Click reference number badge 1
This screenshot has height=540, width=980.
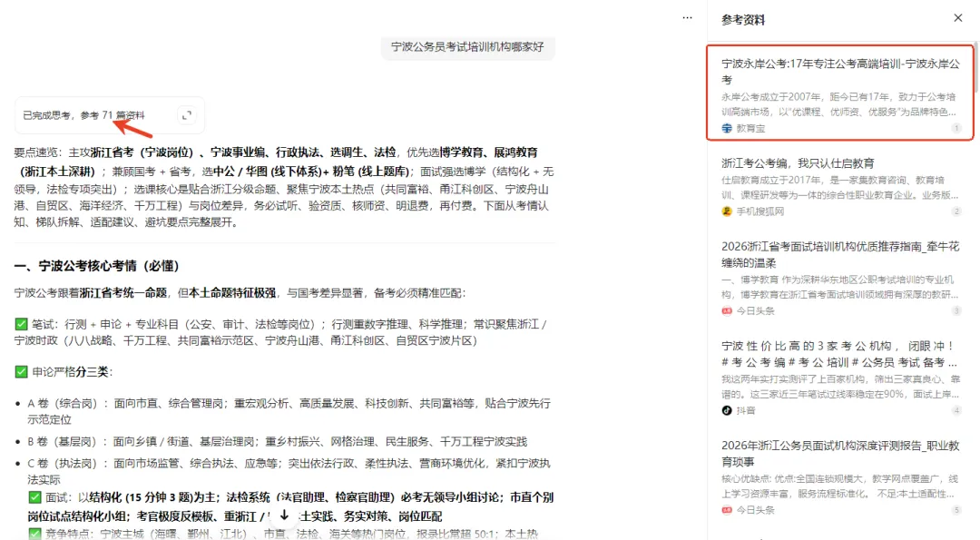click(x=956, y=128)
